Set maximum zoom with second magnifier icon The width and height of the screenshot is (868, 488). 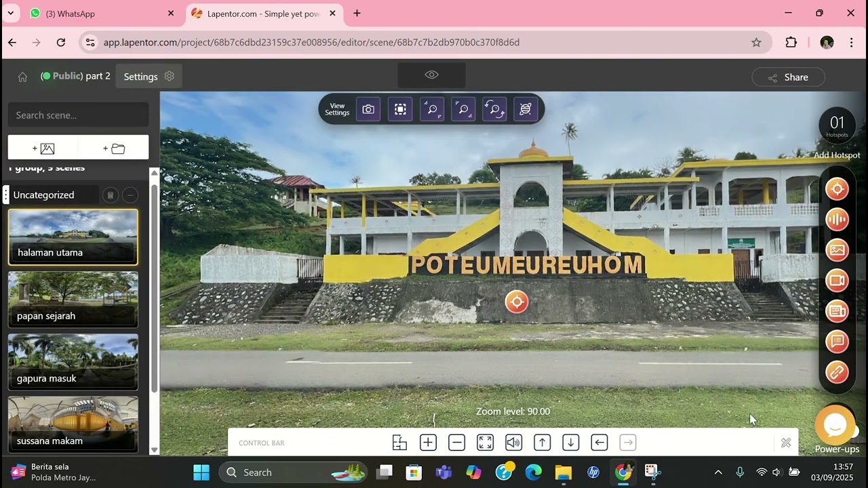click(463, 109)
